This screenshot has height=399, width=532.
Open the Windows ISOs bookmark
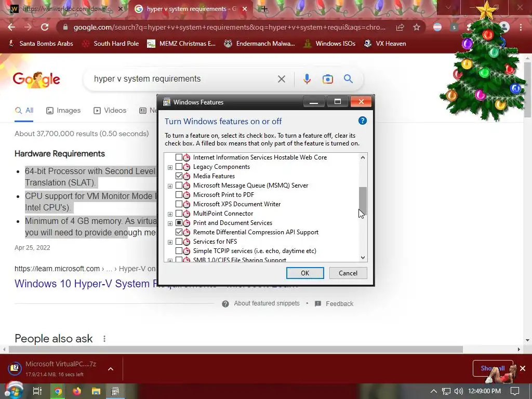coord(330,44)
